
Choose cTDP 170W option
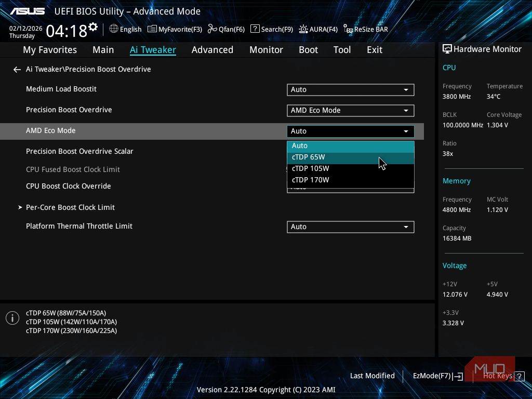pyautogui.click(x=351, y=180)
